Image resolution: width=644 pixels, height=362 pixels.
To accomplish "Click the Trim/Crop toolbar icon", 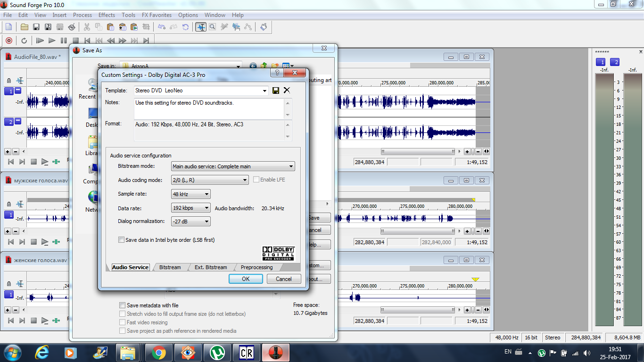I will [x=146, y=27].
